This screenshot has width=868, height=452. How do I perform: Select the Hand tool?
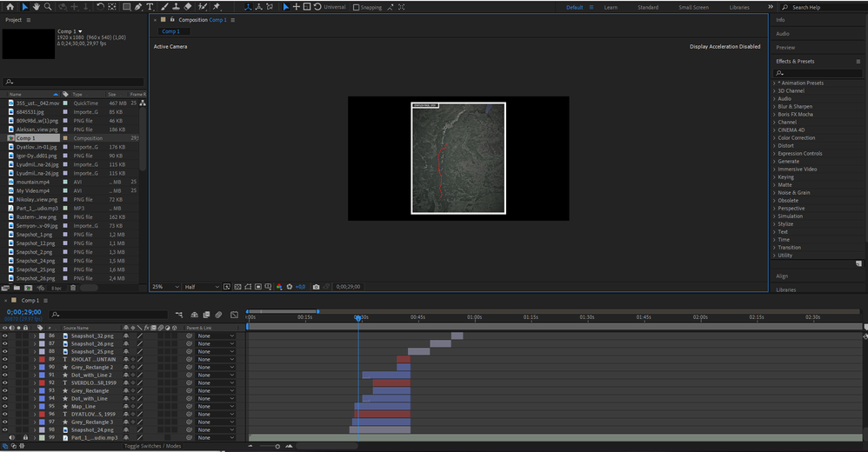(36, 7)
